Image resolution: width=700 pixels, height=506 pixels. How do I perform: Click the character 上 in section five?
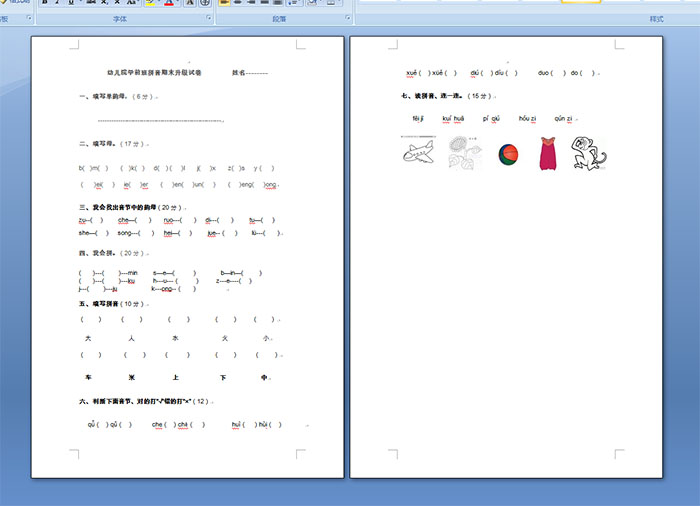[x=175, y=377]
